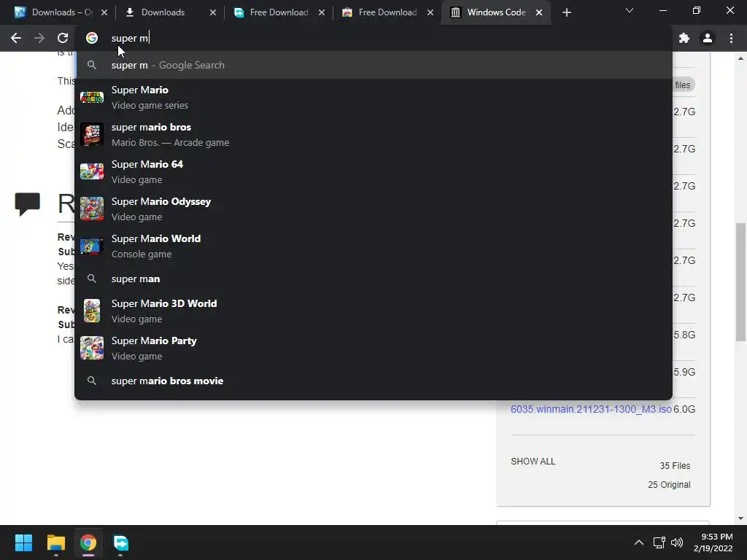Viewport: 747px width, 560px height.
Task: Click the reviews speech bubble icon
Action: (x=28, y=204)
